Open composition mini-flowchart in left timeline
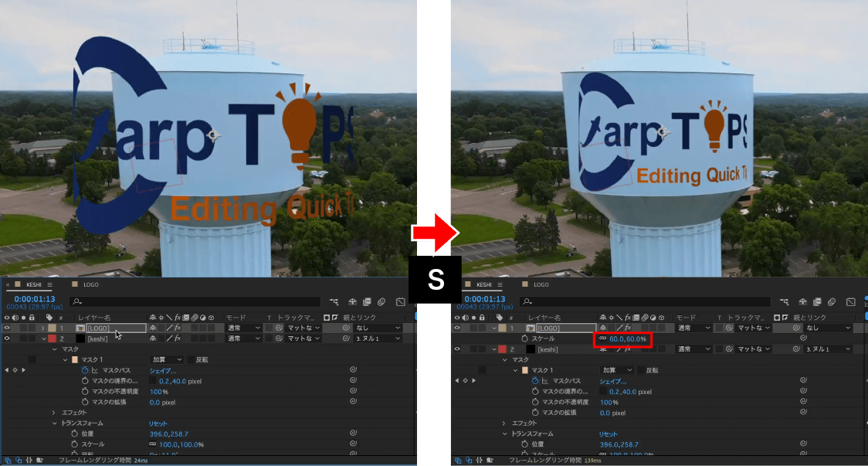 click(x=334, y=302)
